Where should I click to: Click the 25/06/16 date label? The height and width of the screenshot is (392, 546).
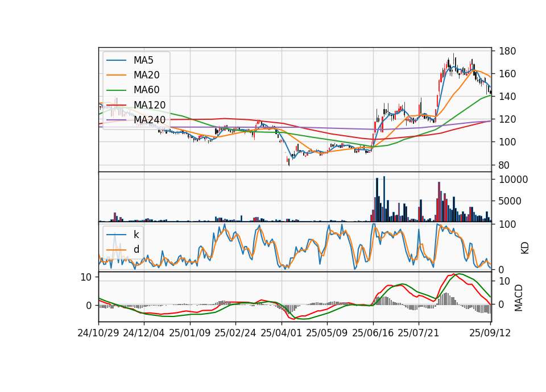click(373, 333)
